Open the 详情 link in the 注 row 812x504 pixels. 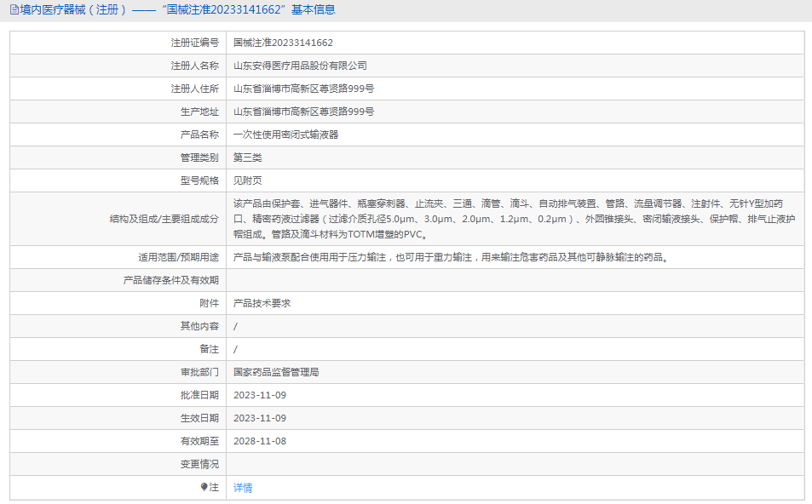click(x=243, y=488)
